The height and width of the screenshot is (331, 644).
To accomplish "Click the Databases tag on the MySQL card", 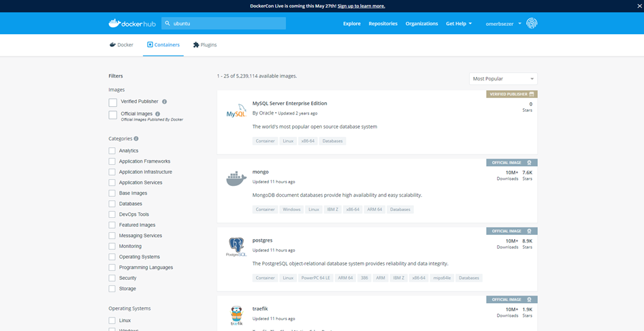I will pyautogui.click(x=333, y=141).
